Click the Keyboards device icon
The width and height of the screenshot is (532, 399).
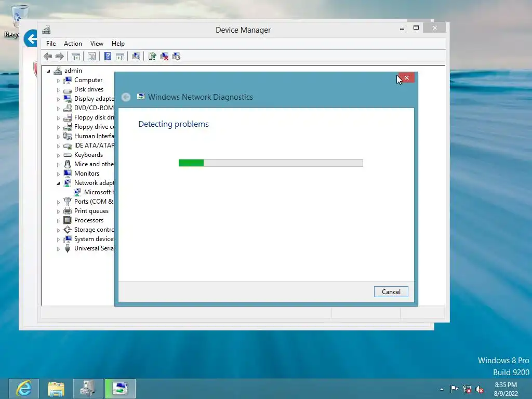pos(68,155)
